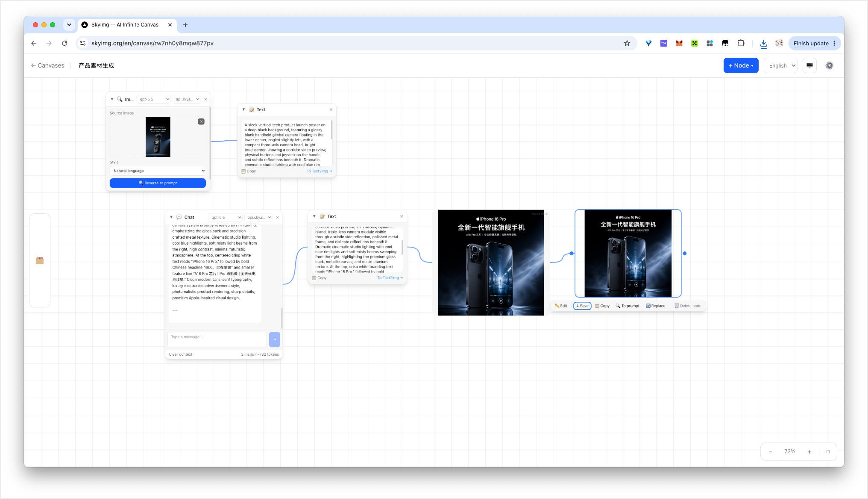The height and width of the screenshot is (499, 868).
Task: Click Clear context in the Chat node
Action: coord(181,354)
